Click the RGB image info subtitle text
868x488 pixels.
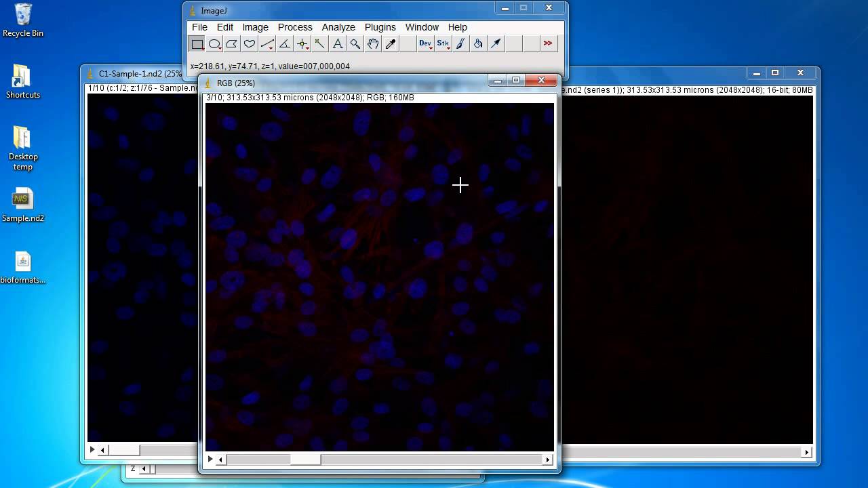point(310,98)
